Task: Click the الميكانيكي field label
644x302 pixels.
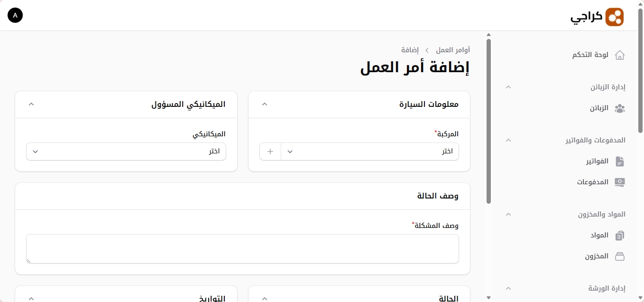Action: pos(209,134)
